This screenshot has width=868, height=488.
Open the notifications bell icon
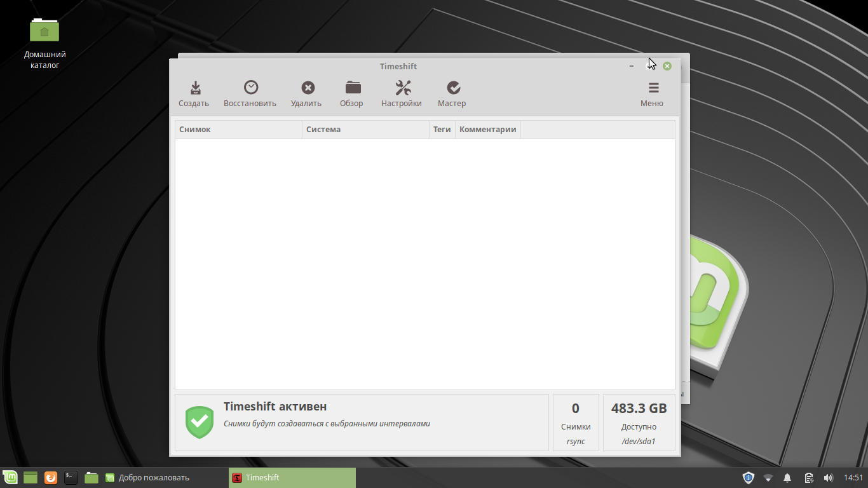click(x=787, y=478)
